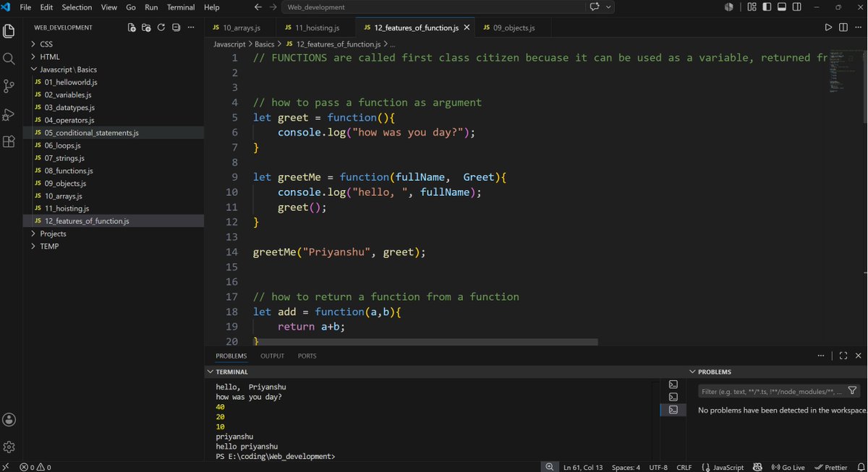This screenshot has height=472, width=868.
Task: Toggle the bottom panel visibility
Action: pyautogui.click(x=782, y=7)
